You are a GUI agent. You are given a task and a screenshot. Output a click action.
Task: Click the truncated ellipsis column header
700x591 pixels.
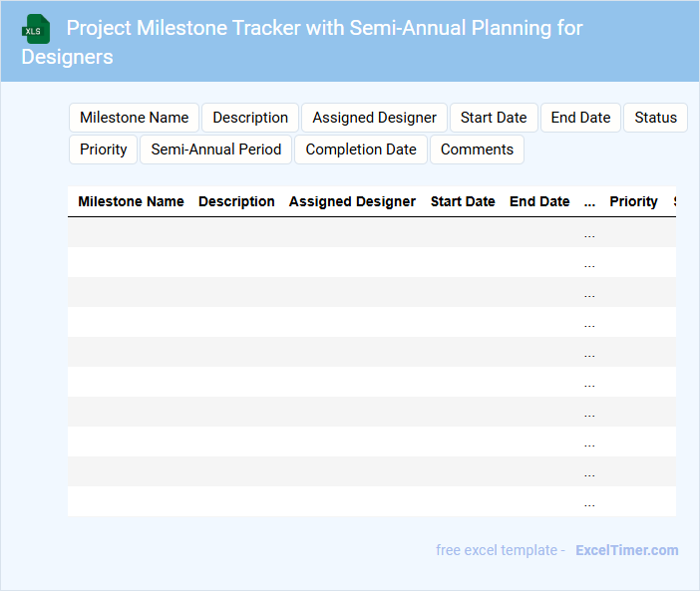(x=589, y=202)
